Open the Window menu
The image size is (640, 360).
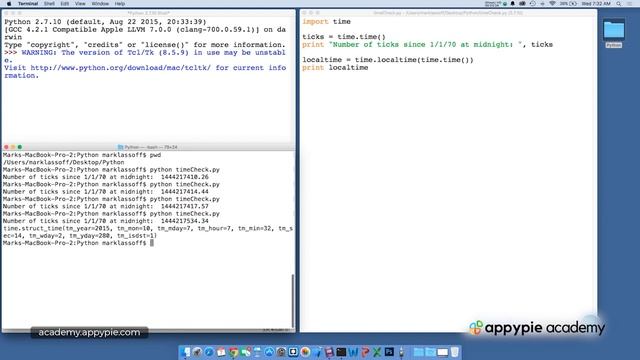click(x=100, y=4)
